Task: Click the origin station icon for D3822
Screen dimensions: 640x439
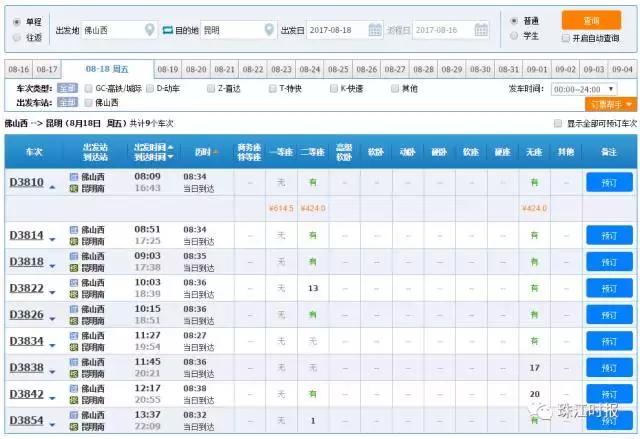Action: click(x=73, y=283)
